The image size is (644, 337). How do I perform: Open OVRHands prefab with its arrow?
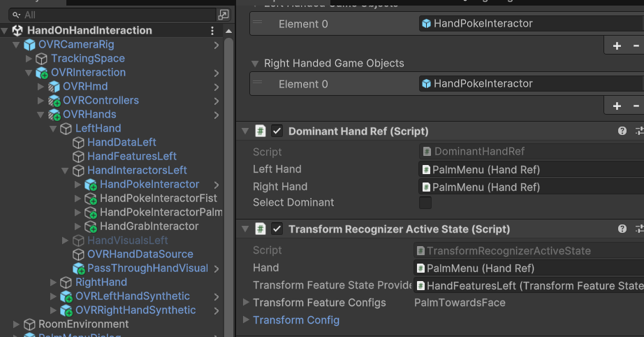pyautogui.click(x=217, y=115)
